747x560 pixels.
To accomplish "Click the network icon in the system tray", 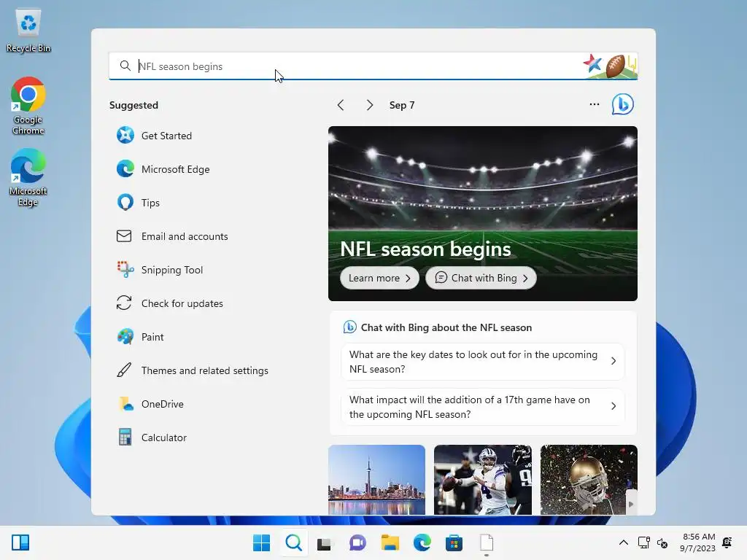I will pyautogui.click(x=643, y=542).
